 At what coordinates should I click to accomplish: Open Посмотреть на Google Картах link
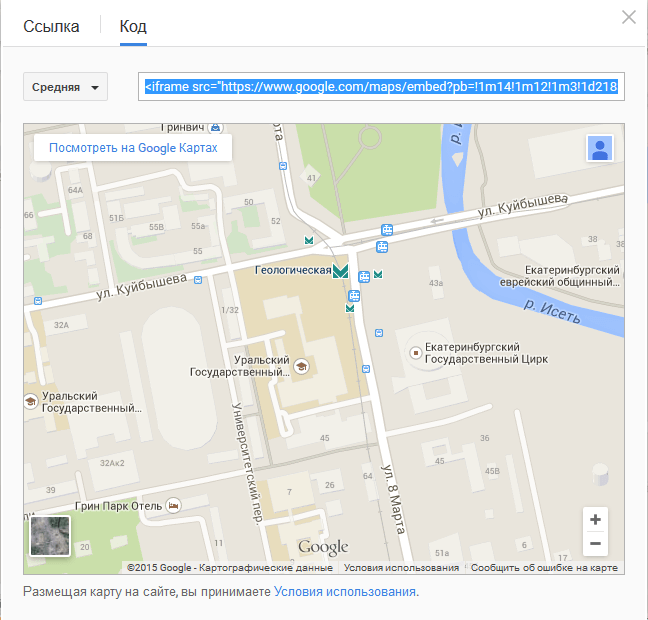[x=133, y=148]
